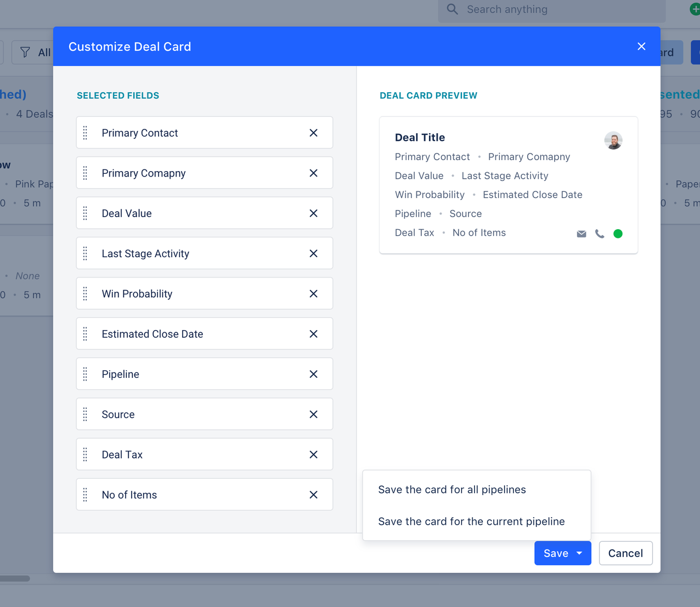Image resolution: width=700 pixels, height=607 pixels.
Task: Click the drag handle for Estimated Close Date
Action: point(85,334)
